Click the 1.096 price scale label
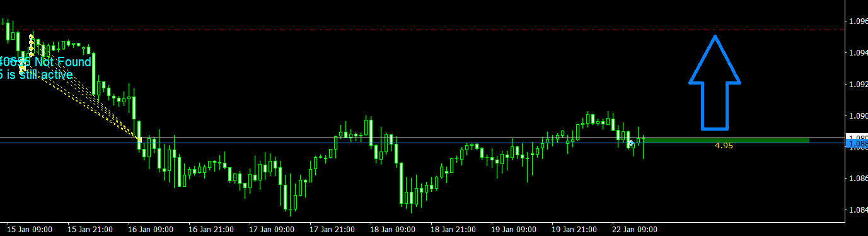868x236 pixels. [858, 21]
